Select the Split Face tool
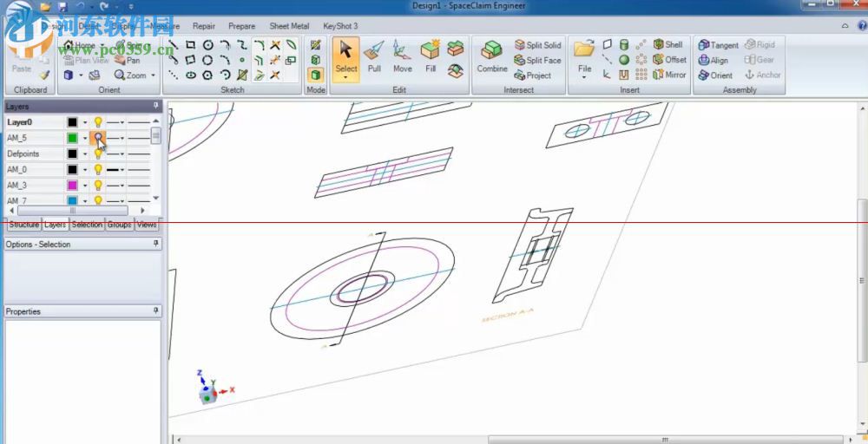Image resolution: width=868 pixels, height=444 pixels. pos(537,60)
